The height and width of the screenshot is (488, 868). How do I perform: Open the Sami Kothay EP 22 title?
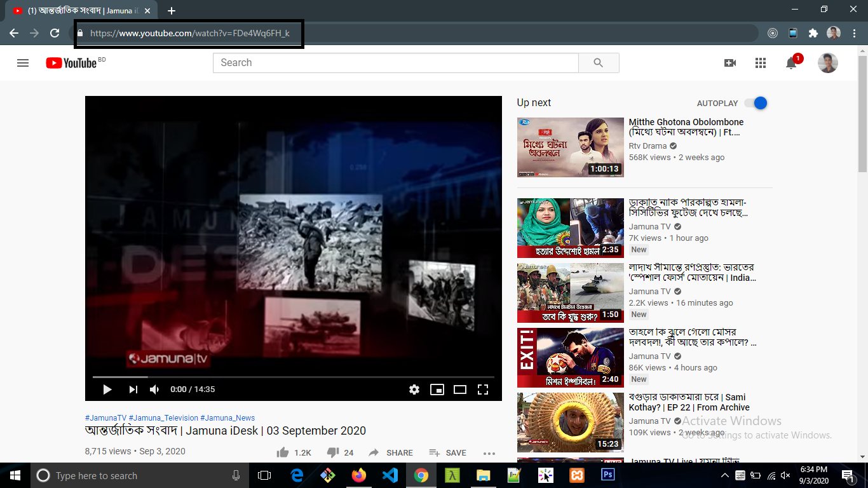689,402
